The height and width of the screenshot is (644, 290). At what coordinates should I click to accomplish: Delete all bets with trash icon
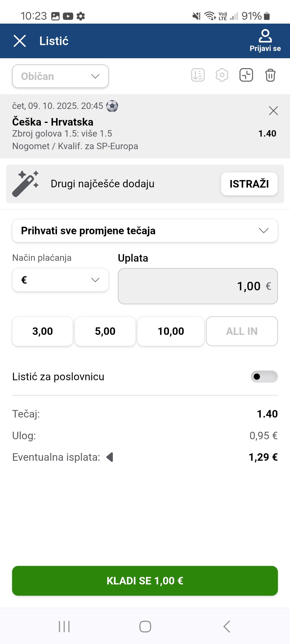click(x=270, y=75)
